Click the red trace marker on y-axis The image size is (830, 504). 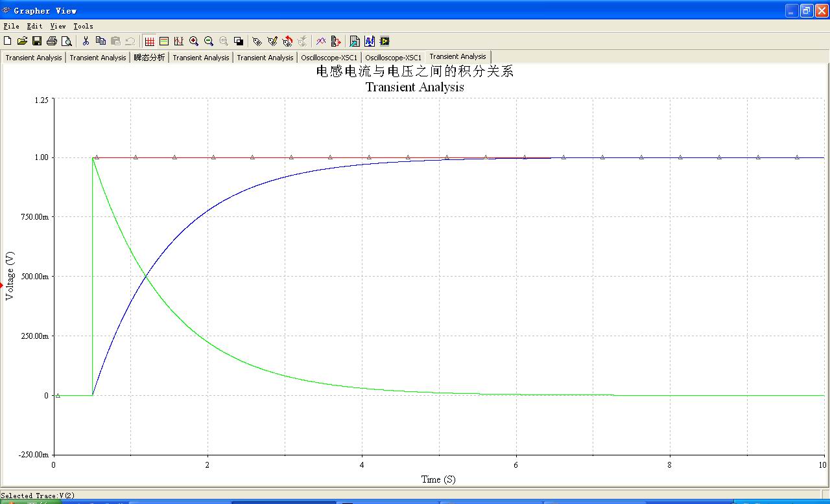click(x=2, y=286)
